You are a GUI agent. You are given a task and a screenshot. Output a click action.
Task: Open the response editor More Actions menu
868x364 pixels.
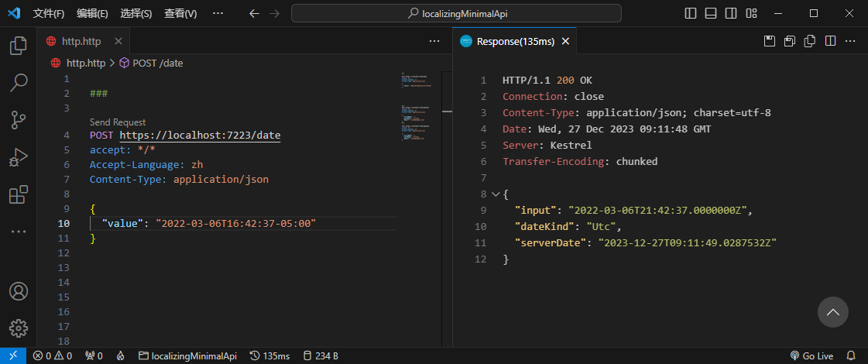[x=850, y=41]
